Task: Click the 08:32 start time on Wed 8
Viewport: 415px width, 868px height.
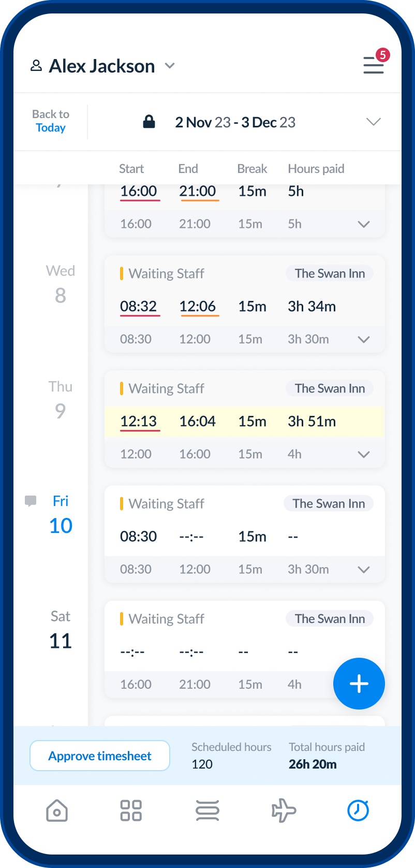Action: [139, 307]
